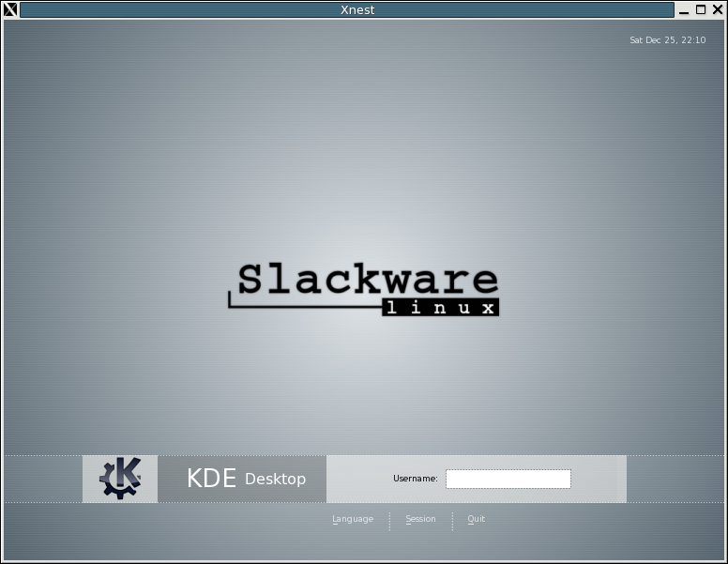
Task: Click the 'KDE Desktop' banner text
Action: click(x=246, y=478)
